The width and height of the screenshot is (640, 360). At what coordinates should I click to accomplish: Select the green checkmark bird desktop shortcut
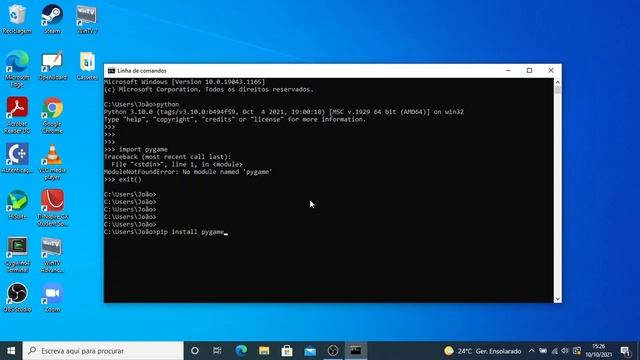tap(17, 205)
